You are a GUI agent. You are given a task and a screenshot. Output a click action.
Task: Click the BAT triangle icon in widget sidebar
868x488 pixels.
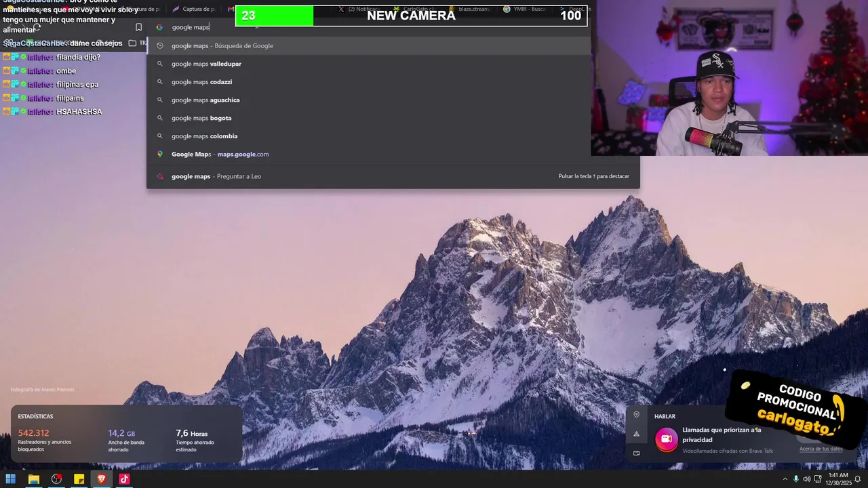point(636,434)
